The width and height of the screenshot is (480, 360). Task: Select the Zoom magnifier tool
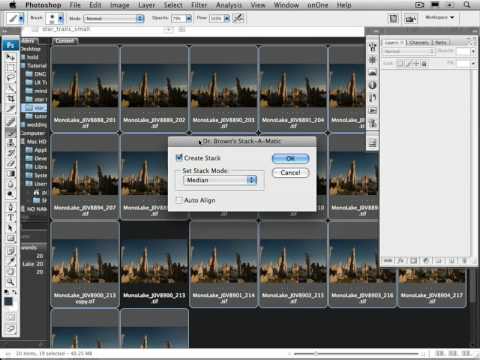[x=11, y=282]
